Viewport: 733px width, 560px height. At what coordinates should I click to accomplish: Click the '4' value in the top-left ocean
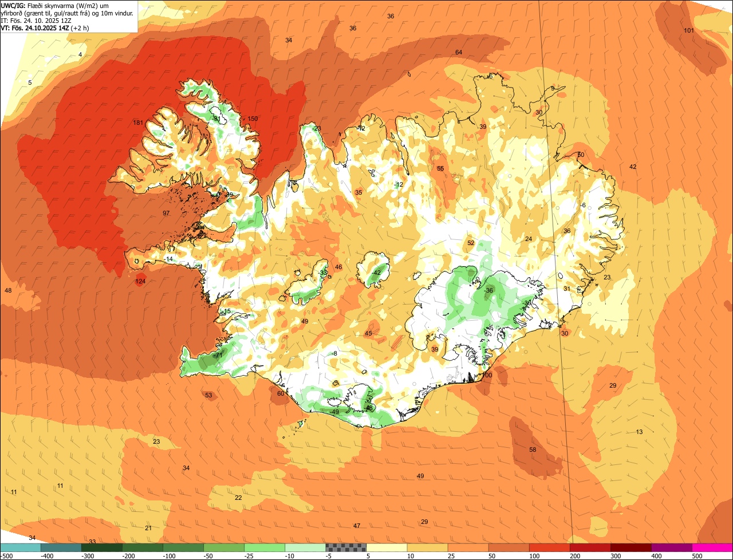[x=80, y=55]
